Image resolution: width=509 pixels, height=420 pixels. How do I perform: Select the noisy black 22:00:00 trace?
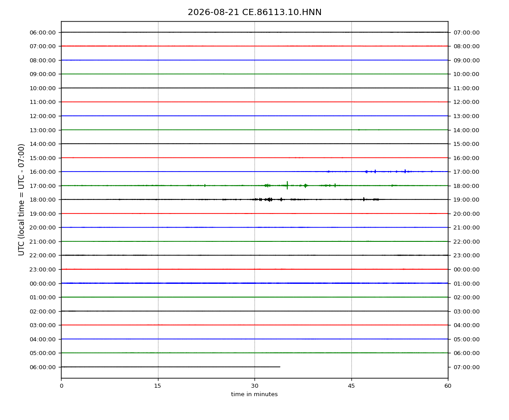pyautogui.click(x=254, y=255)
